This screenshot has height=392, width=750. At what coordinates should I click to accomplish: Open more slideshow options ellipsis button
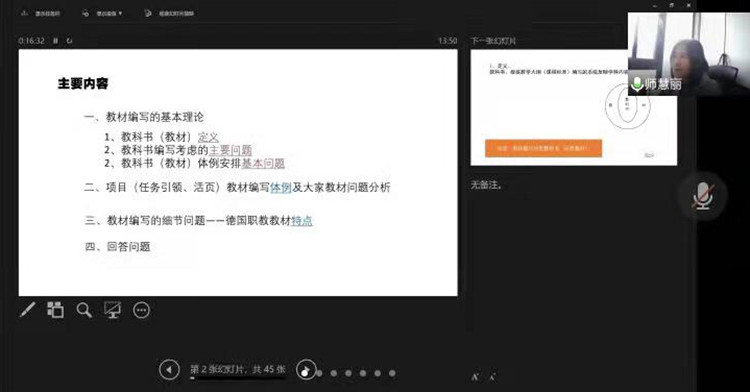(142, 310)
